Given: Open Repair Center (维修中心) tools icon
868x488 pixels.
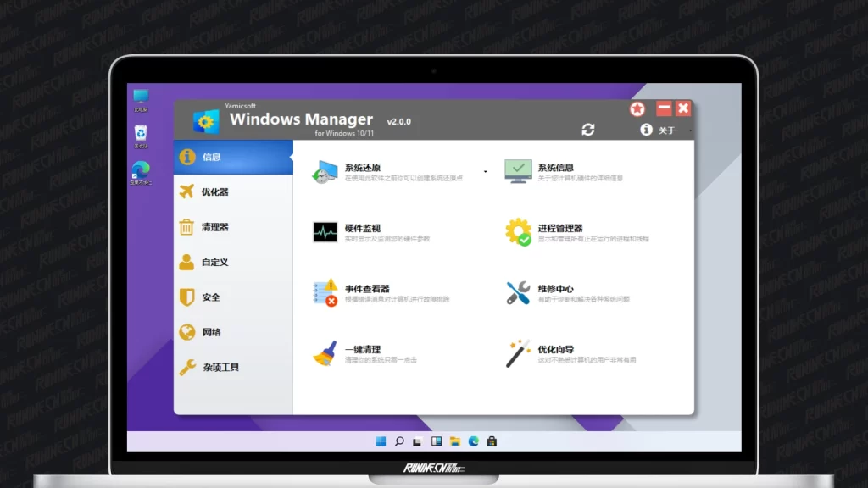Looking at the screenshot, I should pos(518,293).
